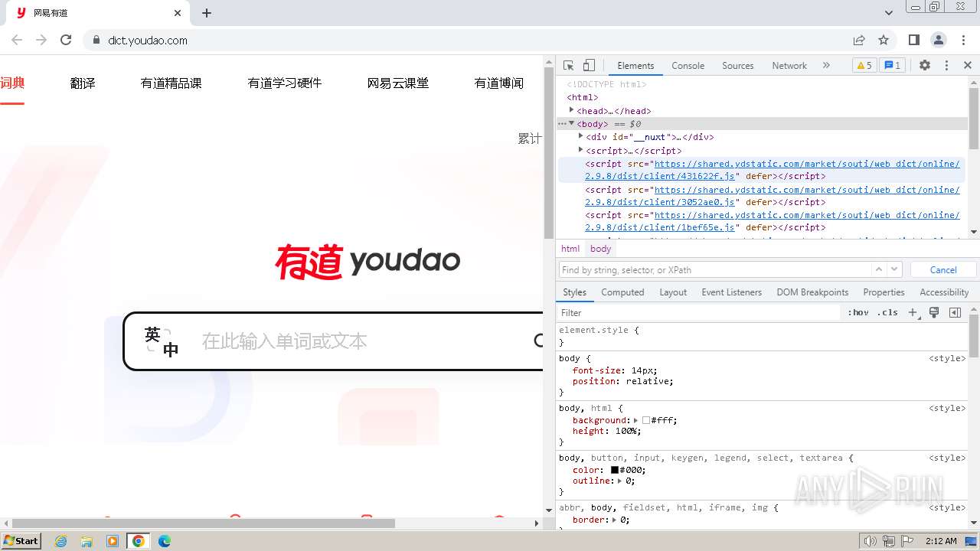This screenshot has width=980, height=551.
Task: Open the white #fff background color swatch
Action: tap(646, 420)
